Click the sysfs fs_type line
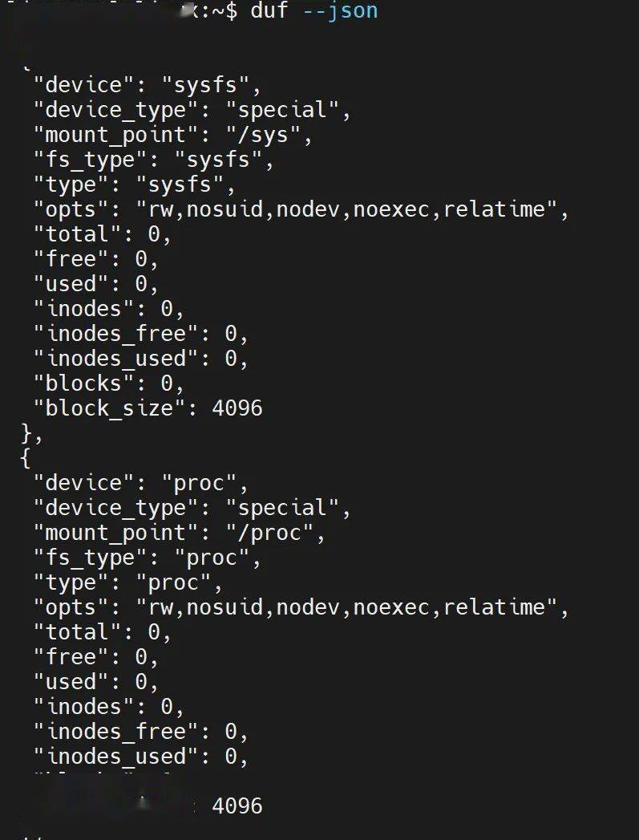639x840 pixels. point(154,160)
